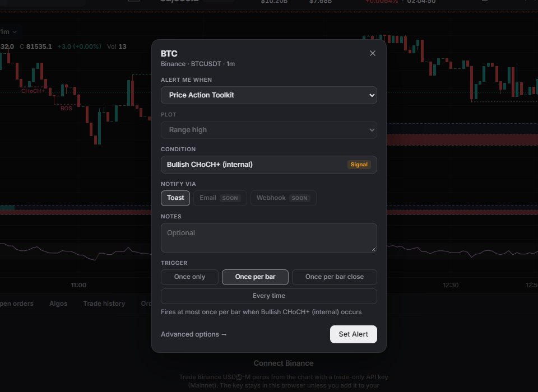Select Webhook notification option

point(283,198)
